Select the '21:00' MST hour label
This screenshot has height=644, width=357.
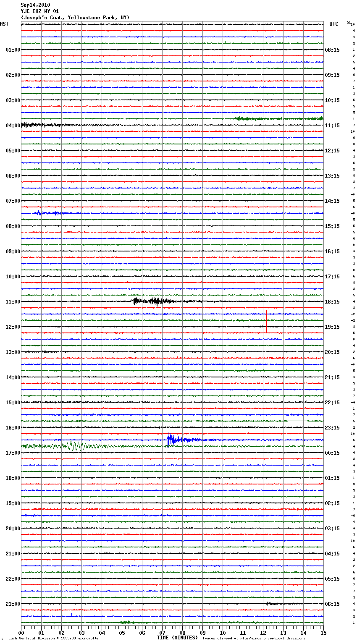click(x=13, y=554)
